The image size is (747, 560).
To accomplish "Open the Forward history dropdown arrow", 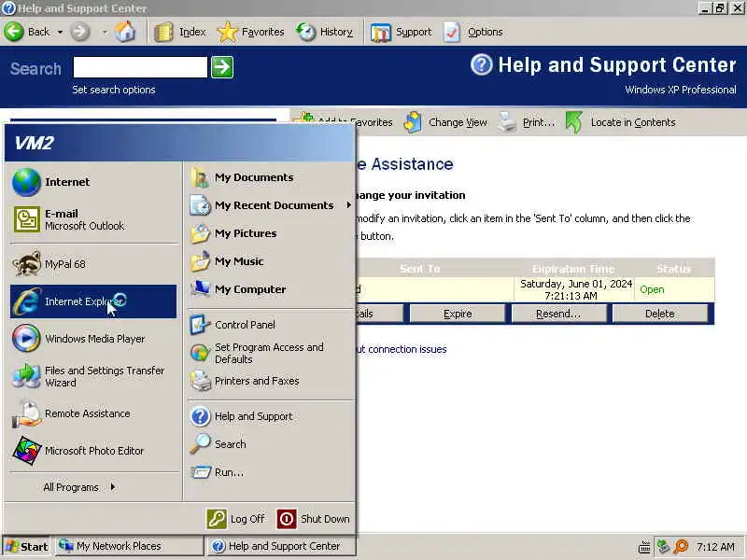I will [104, 33].
